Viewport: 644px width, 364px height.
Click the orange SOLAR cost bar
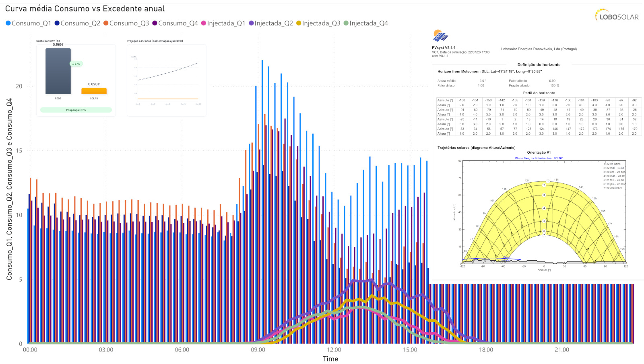94,91
